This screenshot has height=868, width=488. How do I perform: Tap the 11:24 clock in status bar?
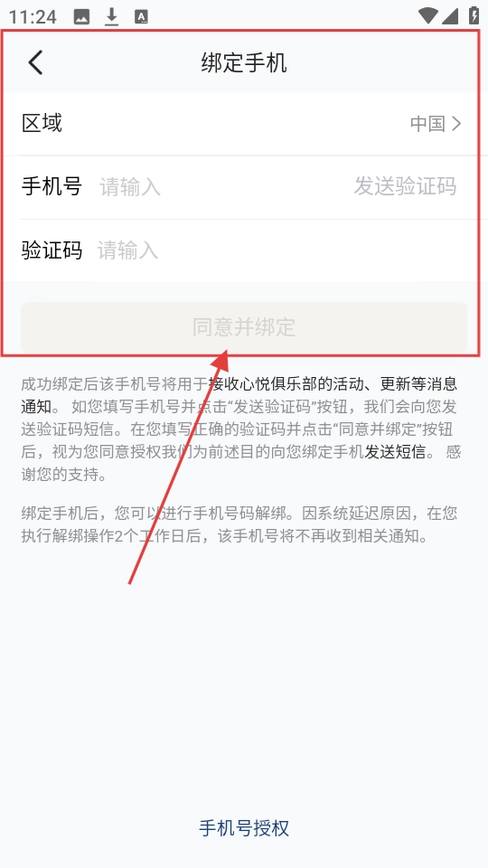pyautogui.click(x=33, y=17)
